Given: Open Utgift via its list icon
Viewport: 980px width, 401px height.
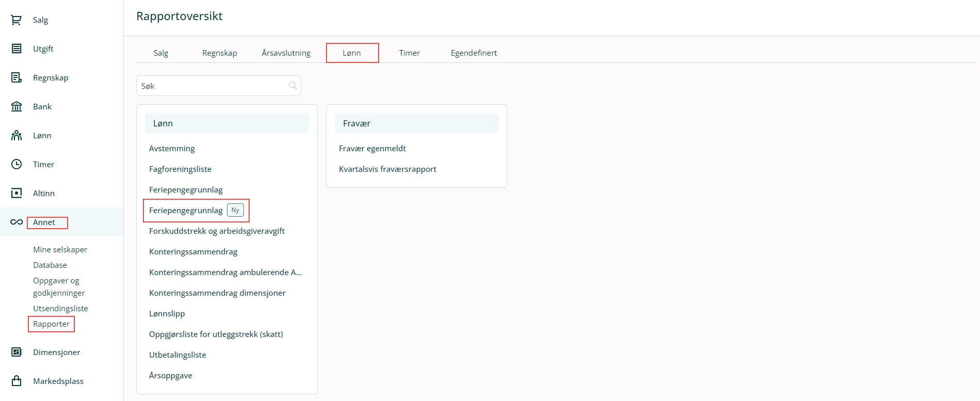Looking at the screenshot, I should (17, 49).
